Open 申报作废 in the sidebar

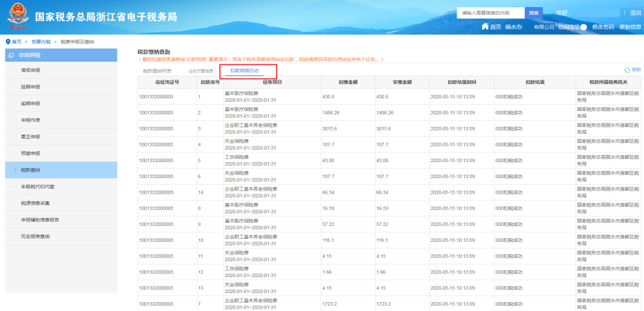61,120
